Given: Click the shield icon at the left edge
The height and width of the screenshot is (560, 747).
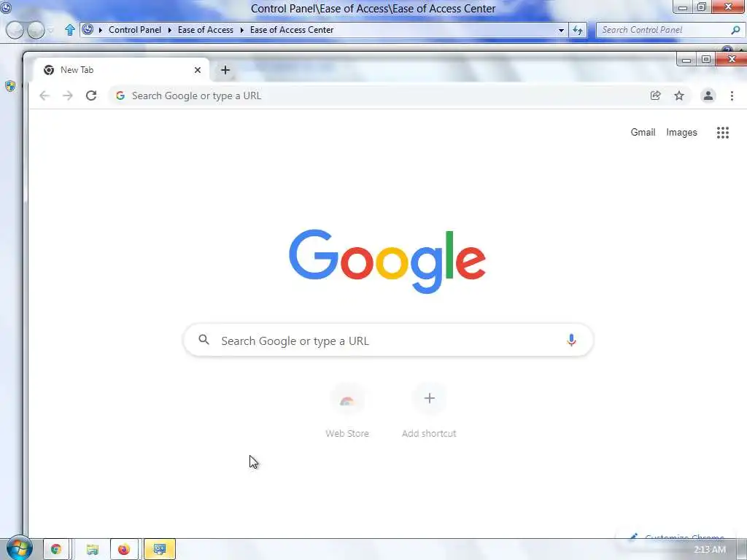Looking at the screenshot, I should [10, 86].
